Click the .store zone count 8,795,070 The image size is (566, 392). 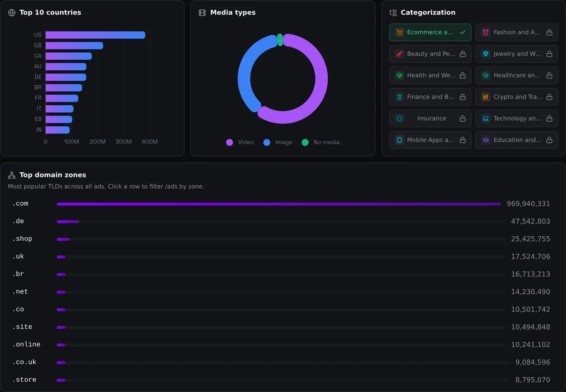click(533, 380)
